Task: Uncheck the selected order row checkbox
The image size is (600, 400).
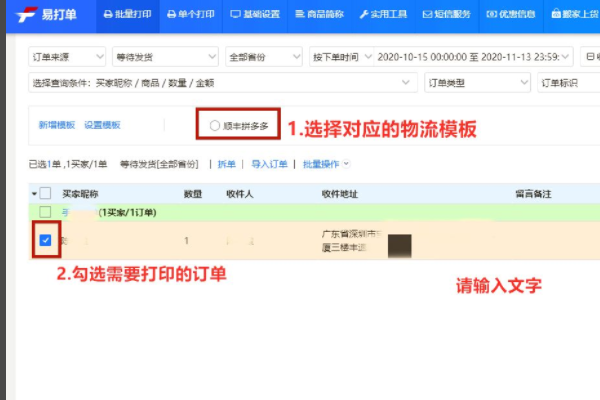Action: click(x=45, y=240)
